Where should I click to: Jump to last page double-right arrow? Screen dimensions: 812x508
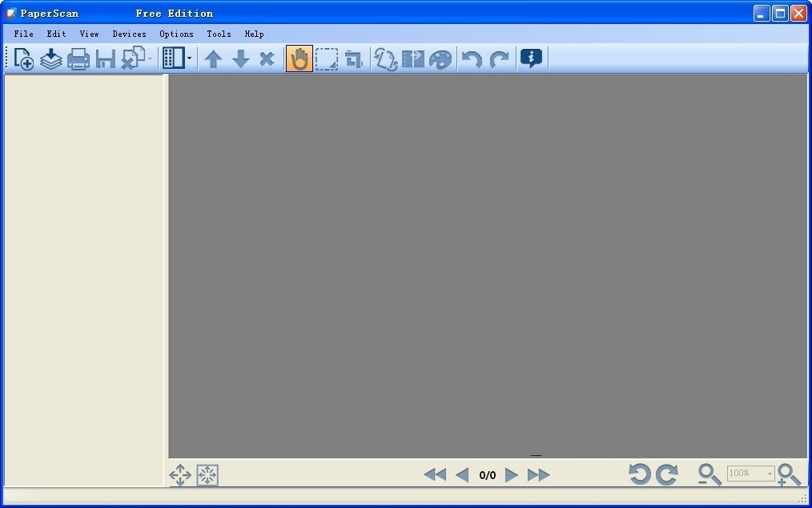click(539, 474)
